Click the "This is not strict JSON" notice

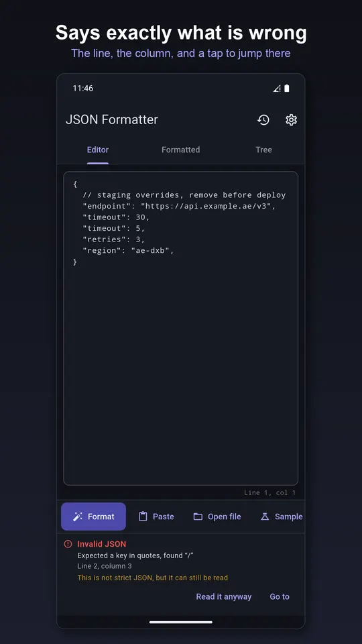tap(153, 578)
